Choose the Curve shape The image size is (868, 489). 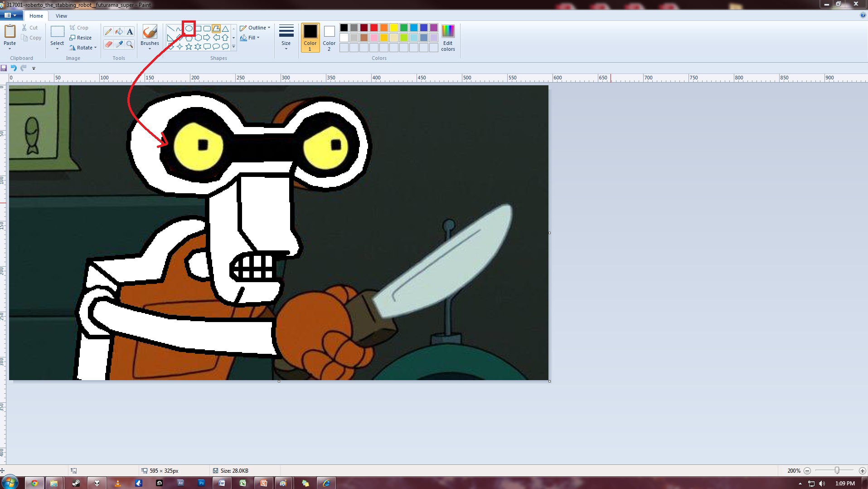pos(179,29)
